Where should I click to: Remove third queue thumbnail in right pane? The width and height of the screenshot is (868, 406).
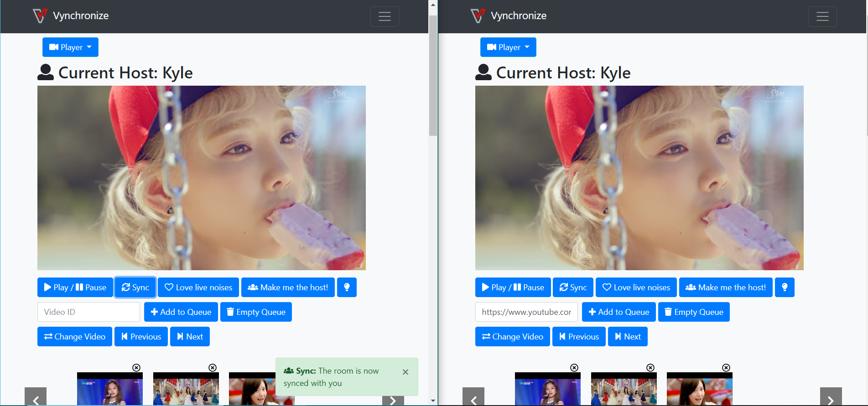click(x=726, y=368)
